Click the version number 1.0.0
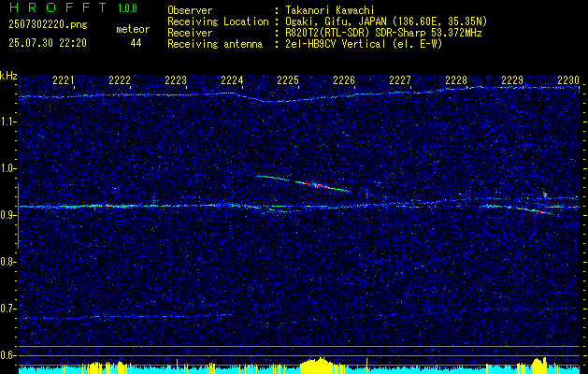Screen dimensions: 588x374 127,7
